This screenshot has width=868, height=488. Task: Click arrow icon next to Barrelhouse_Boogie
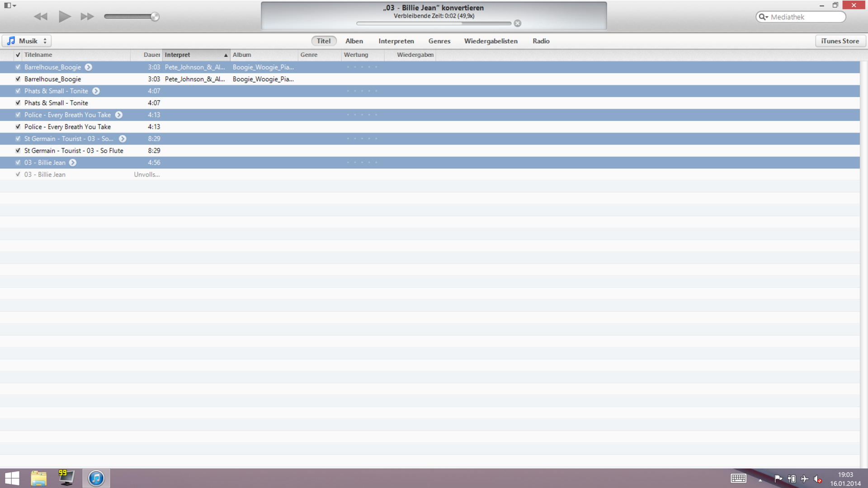(89, 67)
